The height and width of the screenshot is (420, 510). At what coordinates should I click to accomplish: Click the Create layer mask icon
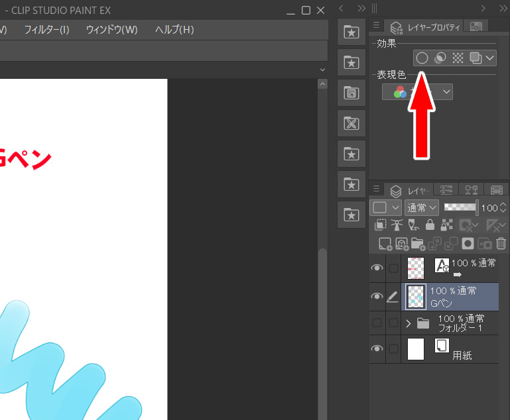click(468, 244)
